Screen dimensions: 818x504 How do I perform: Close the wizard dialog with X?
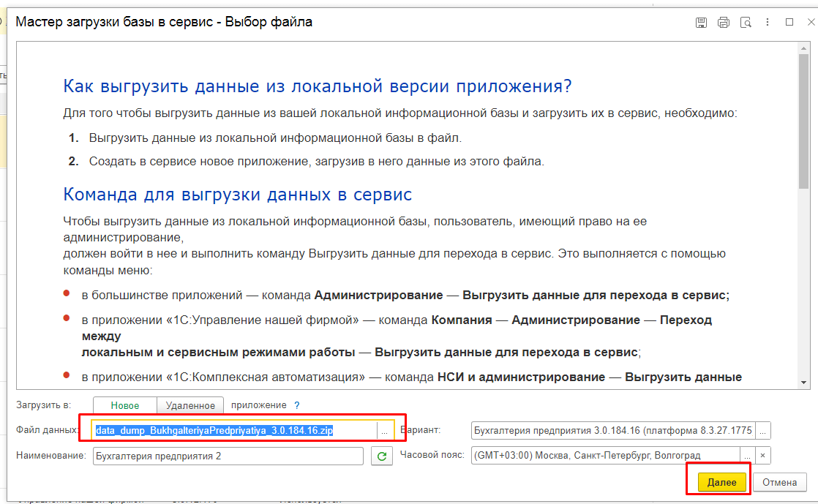(x=810, y=23)
